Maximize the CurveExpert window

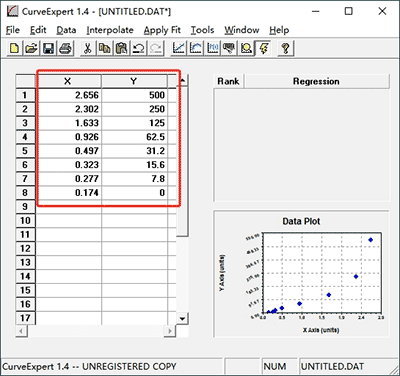pos(348,11)
